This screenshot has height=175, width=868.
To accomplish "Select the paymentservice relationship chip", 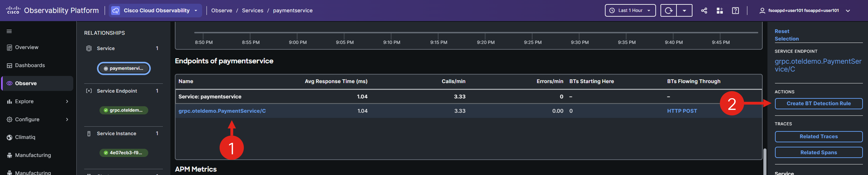I will (x=124, y=68).
